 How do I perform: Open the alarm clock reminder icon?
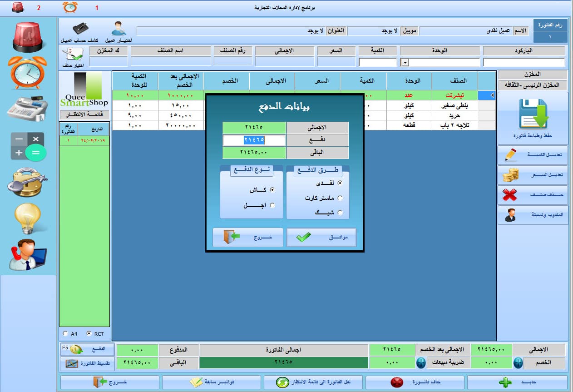click(x=28, y=72)
